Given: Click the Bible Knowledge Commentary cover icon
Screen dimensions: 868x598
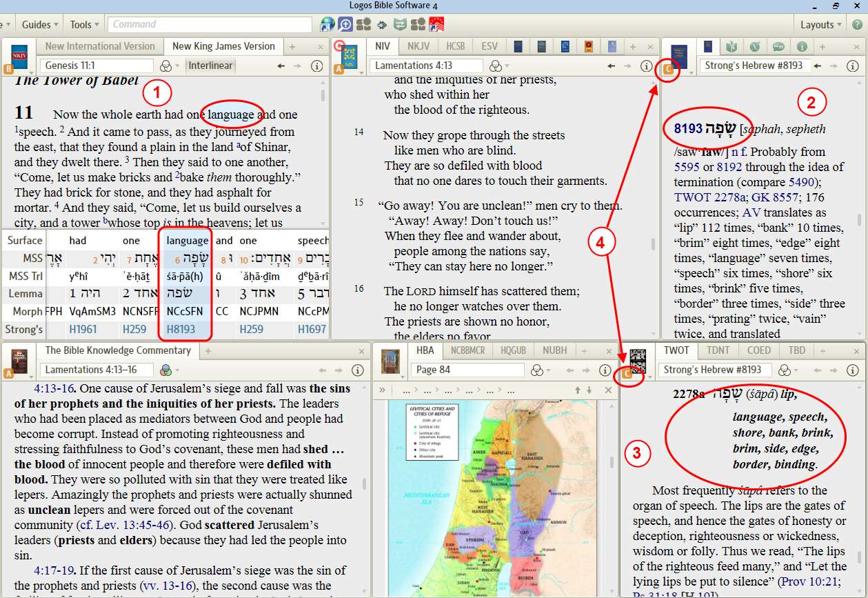Looking at the screenshot, I should click(x=19, y=360).
